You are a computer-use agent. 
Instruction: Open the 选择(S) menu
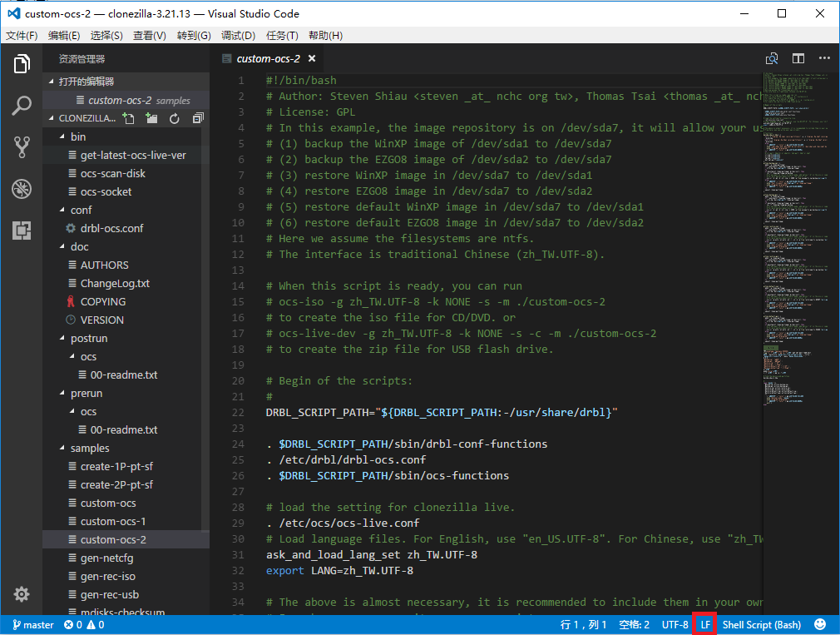[x=106, y=35]
